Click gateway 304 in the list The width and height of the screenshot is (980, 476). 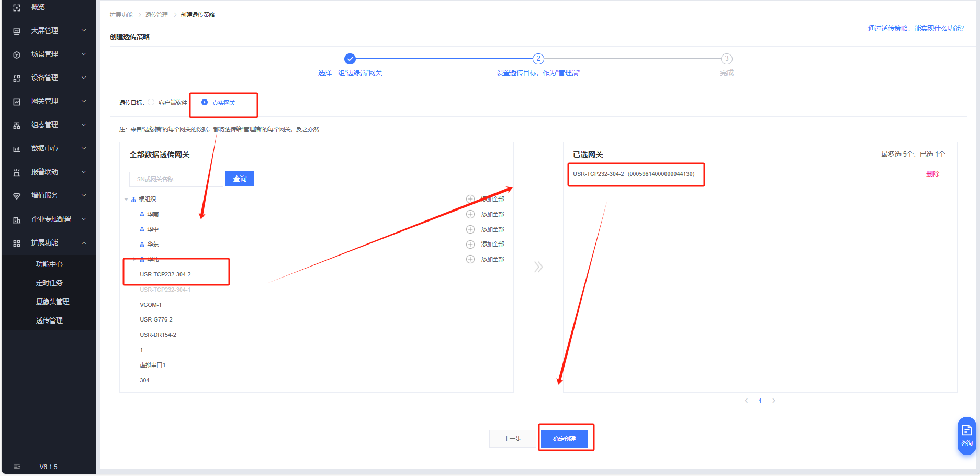[144, 380]
